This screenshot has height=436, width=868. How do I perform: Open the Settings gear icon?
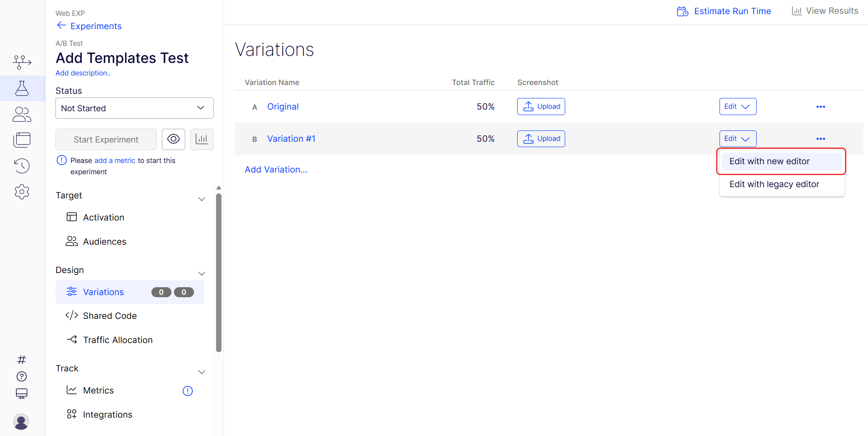click(x=22, y=192)
